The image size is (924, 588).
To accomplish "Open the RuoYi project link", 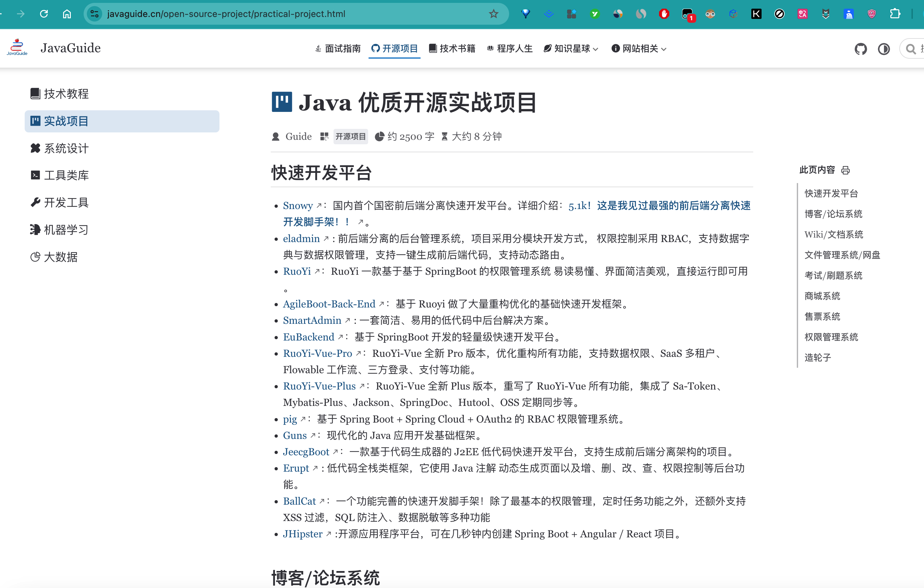I will click(x=297, y=272).
